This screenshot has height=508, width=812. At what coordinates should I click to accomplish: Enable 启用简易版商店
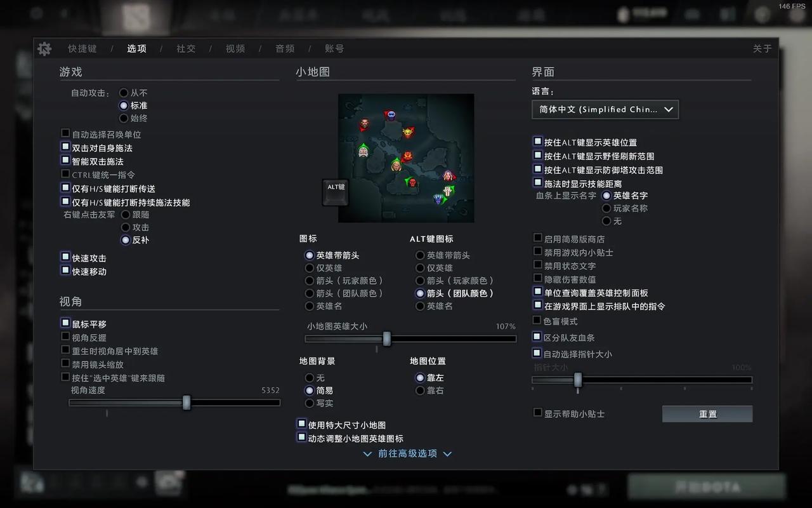(x=537, y=238)
